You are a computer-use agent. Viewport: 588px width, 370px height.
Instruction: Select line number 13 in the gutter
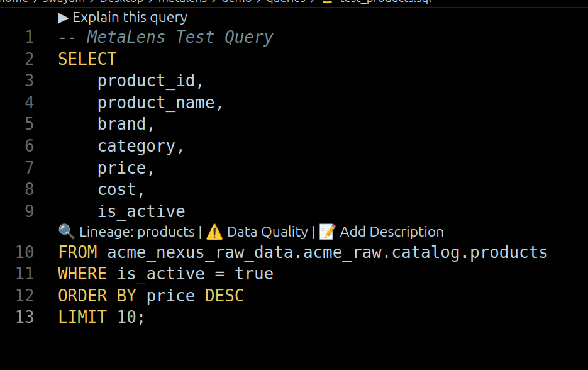25,317
